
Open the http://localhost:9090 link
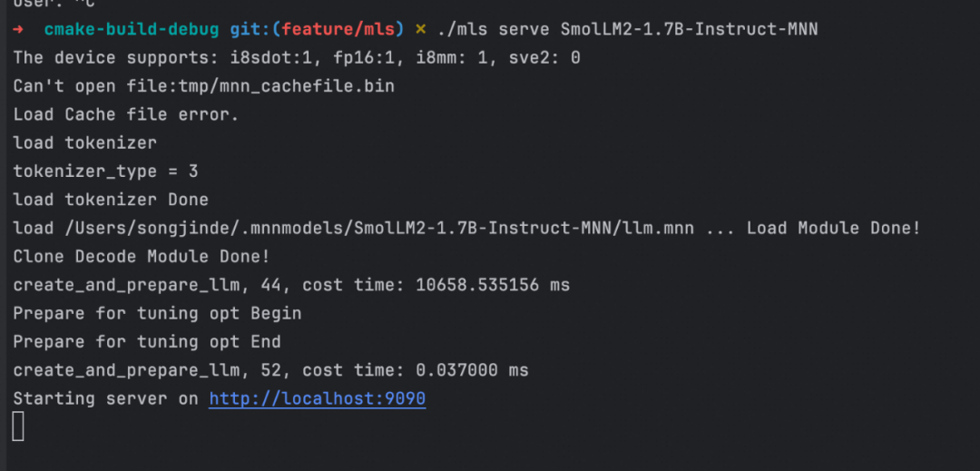tap(317, 398)
